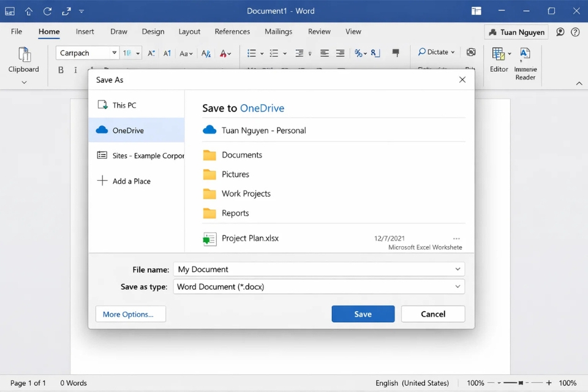Click the Save button
Viewport: 588px width, 392px height.
(x=363, y=314)
